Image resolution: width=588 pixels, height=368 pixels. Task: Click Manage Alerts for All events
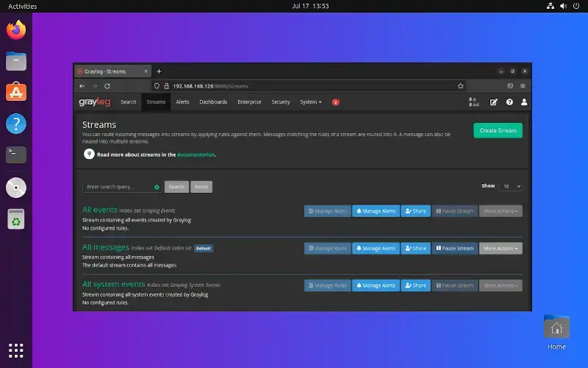click(376, 211)
